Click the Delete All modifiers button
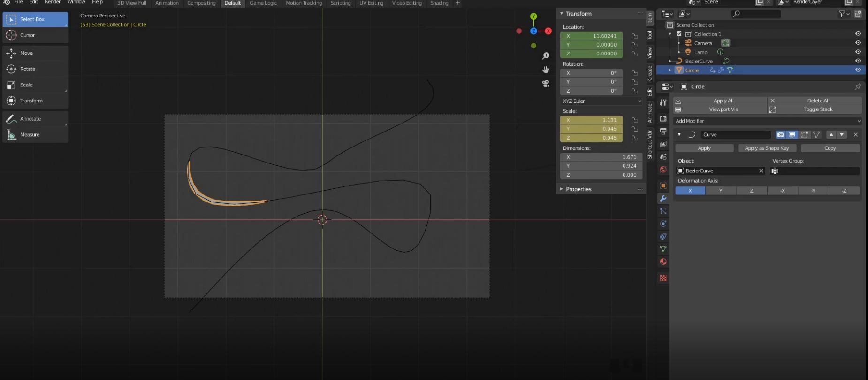This screenshot has height=380, width=868. pyautogui.click(x=818, y=101)
